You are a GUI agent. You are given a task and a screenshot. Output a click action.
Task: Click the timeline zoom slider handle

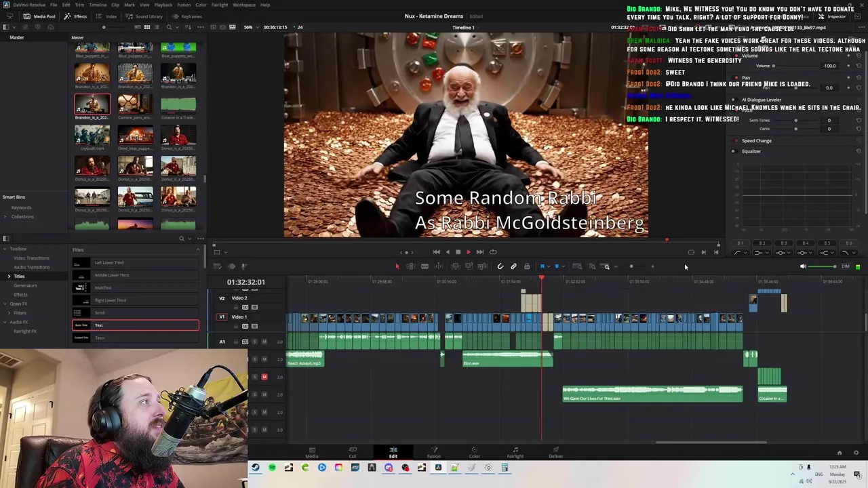tap(631, 266)
